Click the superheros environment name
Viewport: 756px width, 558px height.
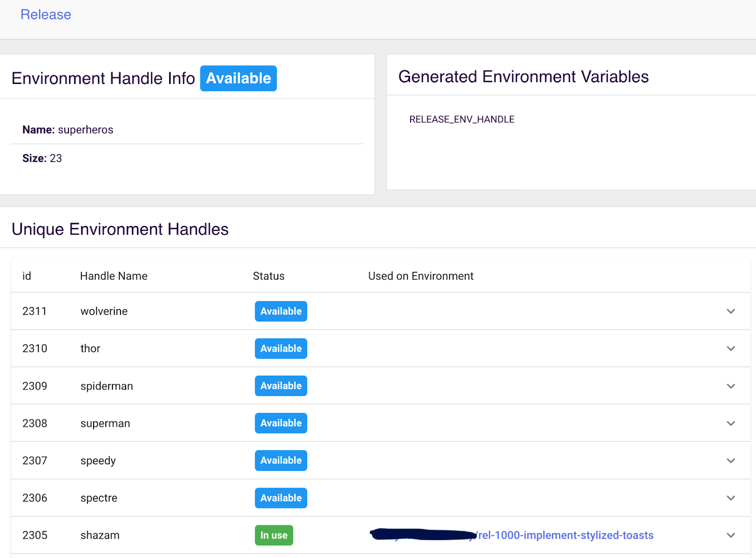pyautogui.click(x=86, y=129)
